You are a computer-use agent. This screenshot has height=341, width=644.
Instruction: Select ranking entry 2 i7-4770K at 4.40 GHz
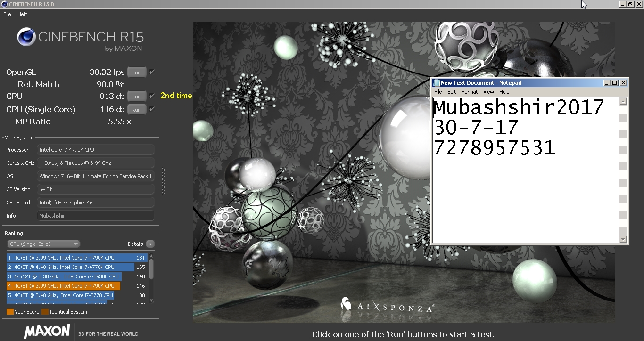coord(77,267)
